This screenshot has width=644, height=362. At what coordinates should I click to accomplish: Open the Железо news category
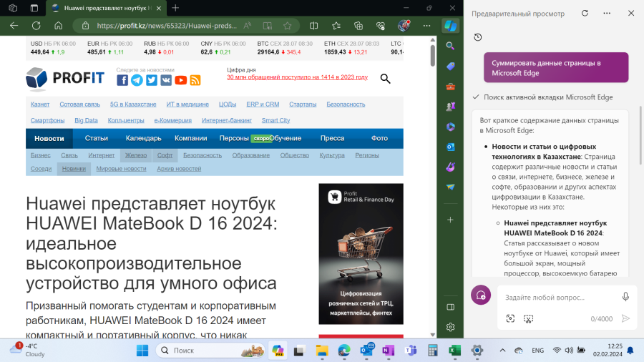point(136,155)
